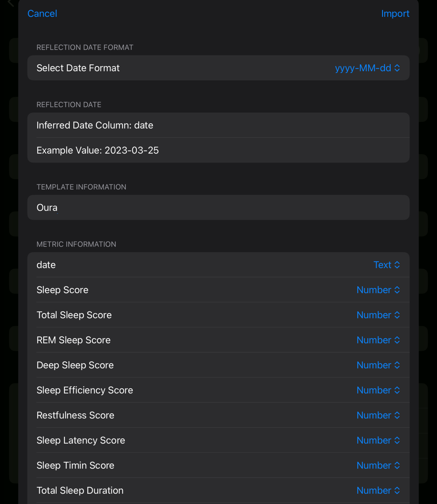
Task: Tap the 'Deep Sleep Score' metric name
Action: [x=75, y=365]
